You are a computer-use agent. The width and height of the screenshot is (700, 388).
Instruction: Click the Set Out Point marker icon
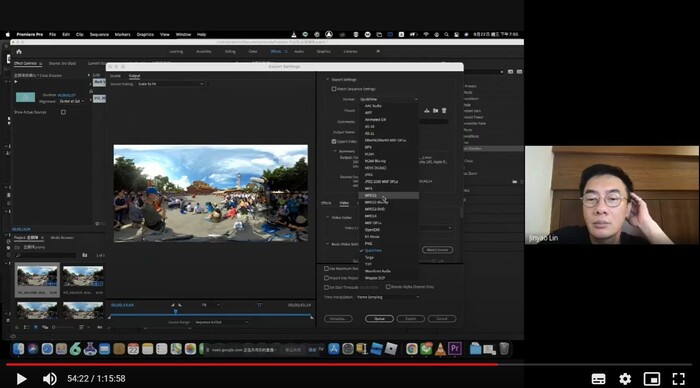click(x=180, y=305)
